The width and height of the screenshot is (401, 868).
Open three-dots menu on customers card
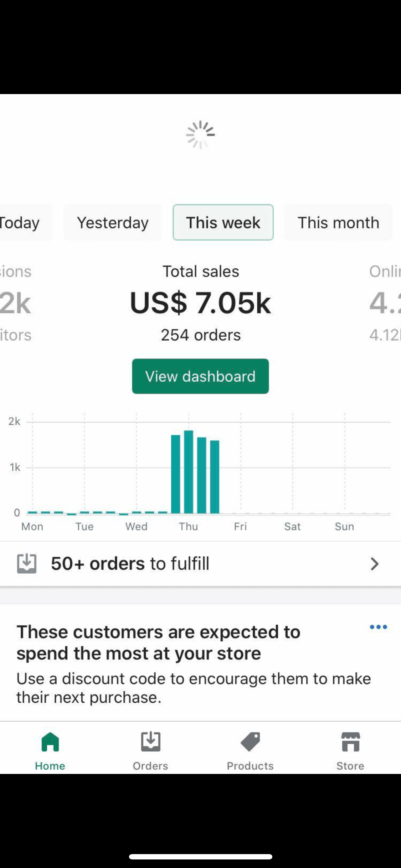click(378, 627)
